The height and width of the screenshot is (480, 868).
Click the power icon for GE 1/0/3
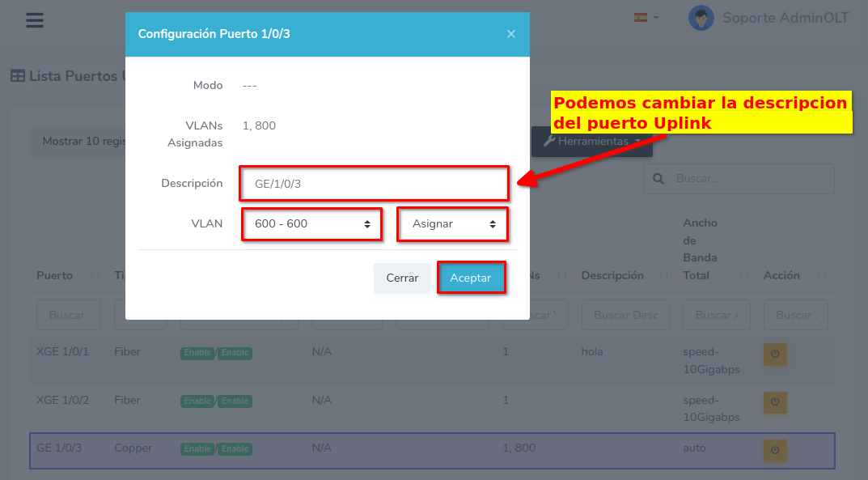click(x=774, y=450)
